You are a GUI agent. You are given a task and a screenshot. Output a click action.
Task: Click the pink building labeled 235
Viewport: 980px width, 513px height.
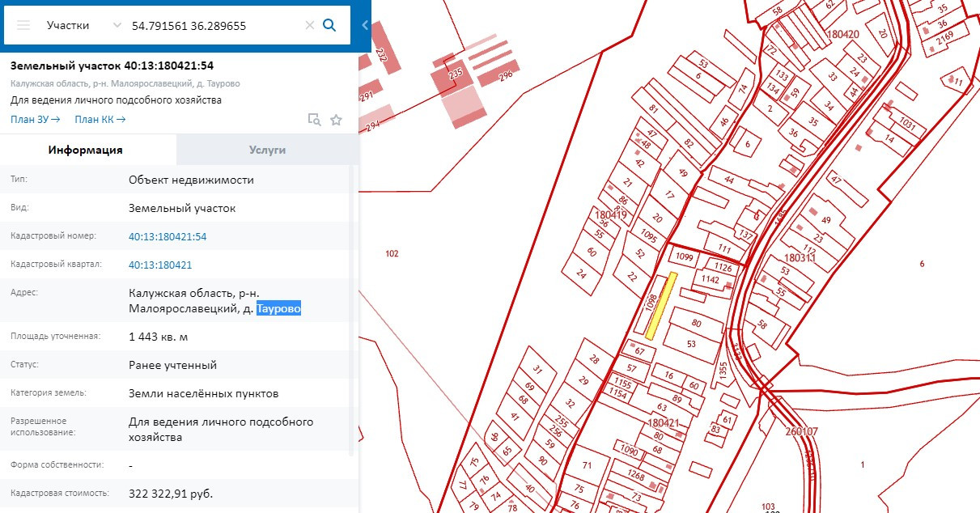(456, 75)
